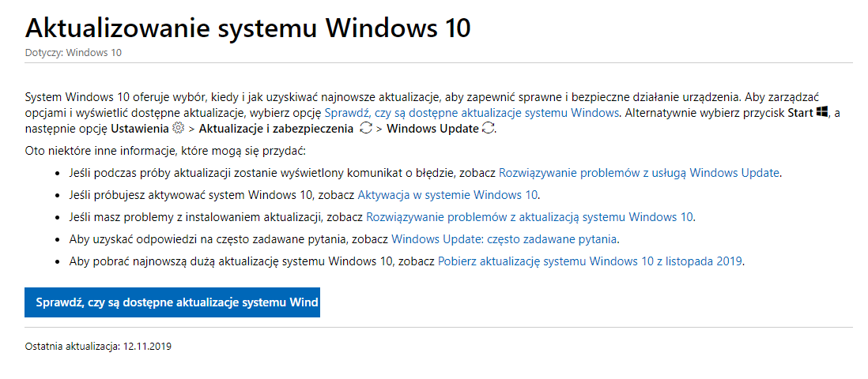Click sync icon after bold Windows Update
Screen dimensions: 868x379
487,129
